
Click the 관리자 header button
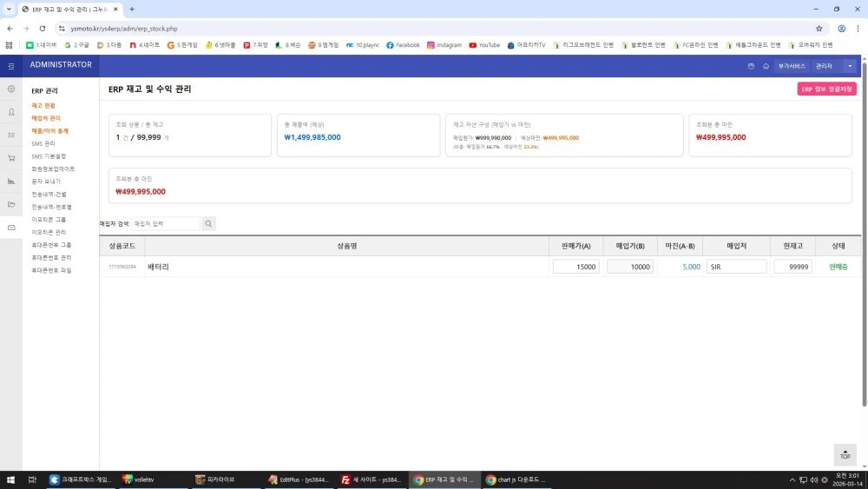pyautogui.click(x=824, y=66)
